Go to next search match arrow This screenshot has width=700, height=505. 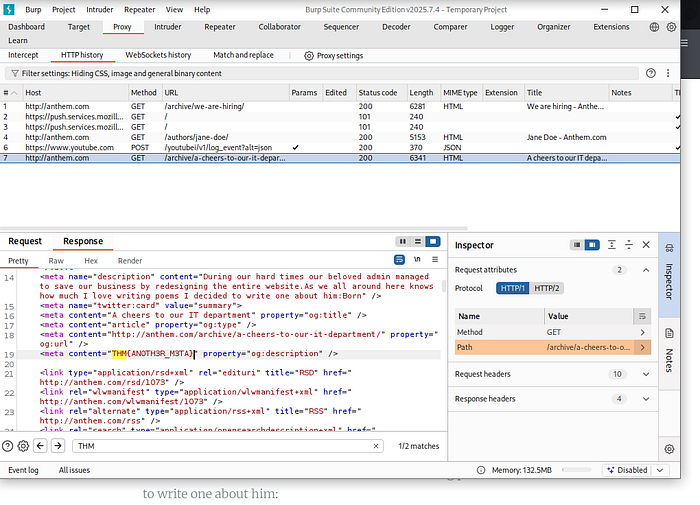[x=58, y=446]
